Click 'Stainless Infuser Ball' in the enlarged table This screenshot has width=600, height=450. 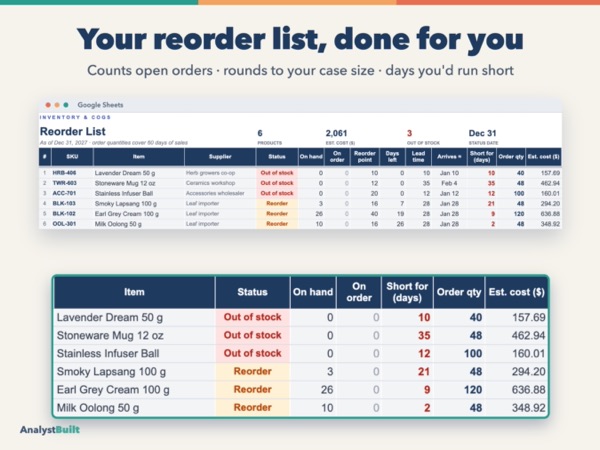tap(108, 354)
